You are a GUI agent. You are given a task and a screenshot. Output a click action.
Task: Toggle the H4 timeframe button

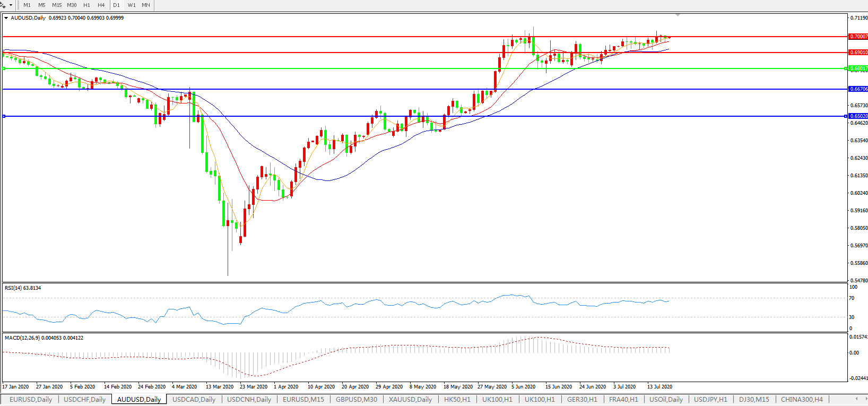pos(101,5)
